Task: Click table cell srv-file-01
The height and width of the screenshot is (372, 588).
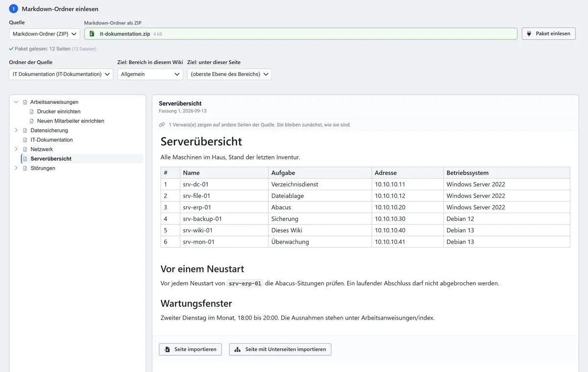Action: click(224, 196)
